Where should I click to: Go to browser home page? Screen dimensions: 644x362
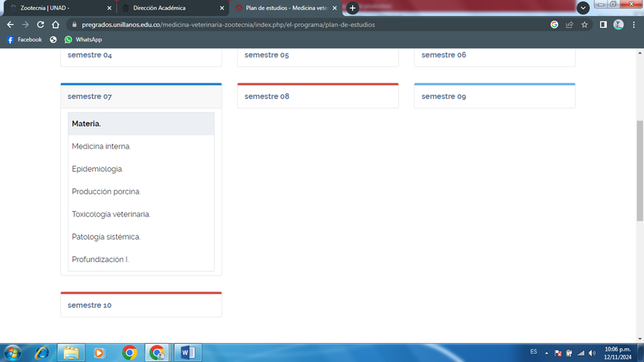coord(56,24)
